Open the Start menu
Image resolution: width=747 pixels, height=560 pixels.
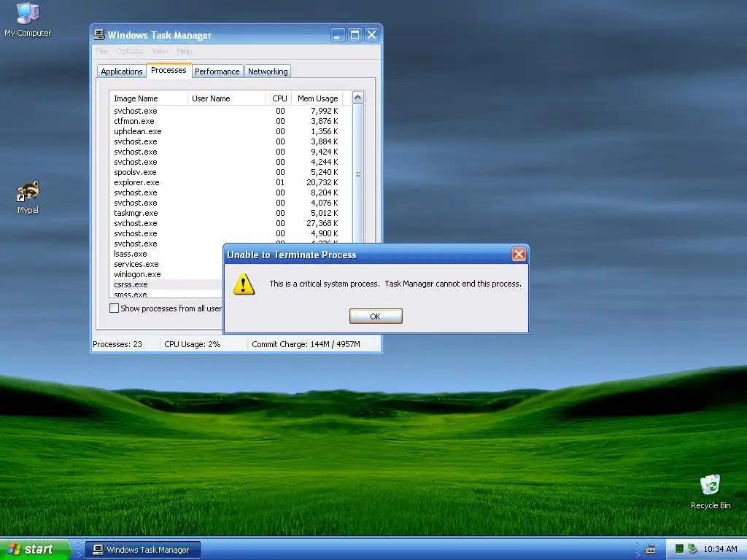tap(35, 550)
